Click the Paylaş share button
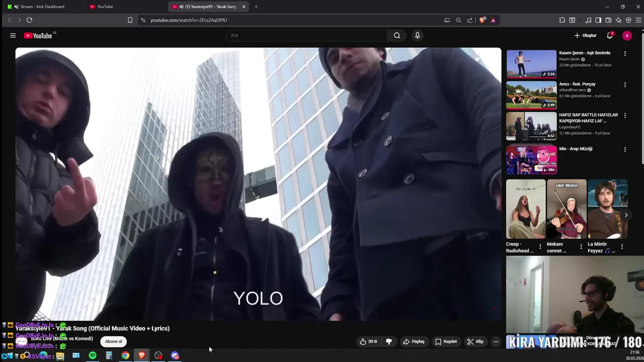This screenshot has width=644, height=362. [414, 341]
